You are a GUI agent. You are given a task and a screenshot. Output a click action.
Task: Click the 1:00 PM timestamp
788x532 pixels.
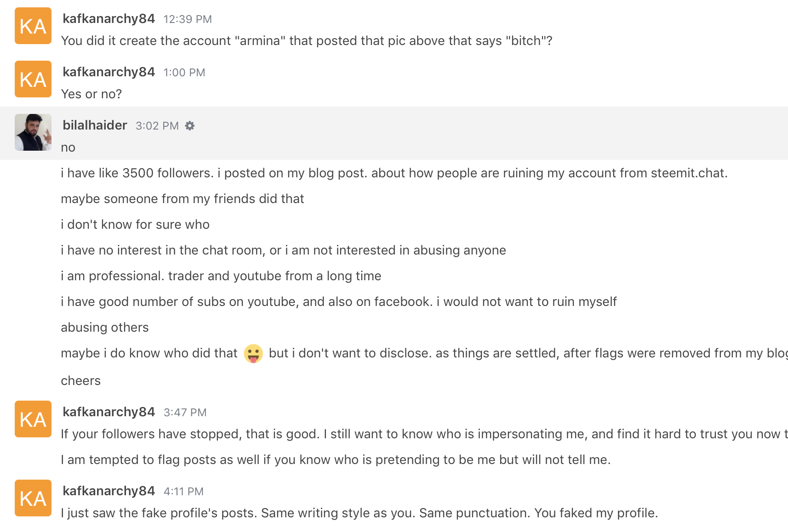tap(184, 73)
